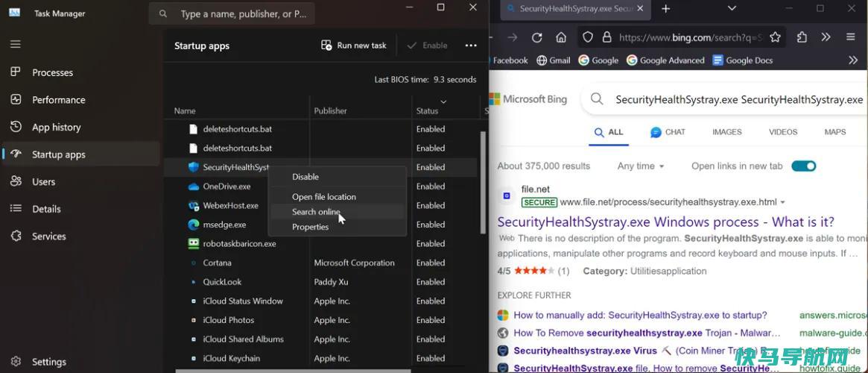This screenshot has height=373, width=868.
Task: Close the SecurityHealthSystray browser tab
Action: pyautogui.click(x=640, y=9)
